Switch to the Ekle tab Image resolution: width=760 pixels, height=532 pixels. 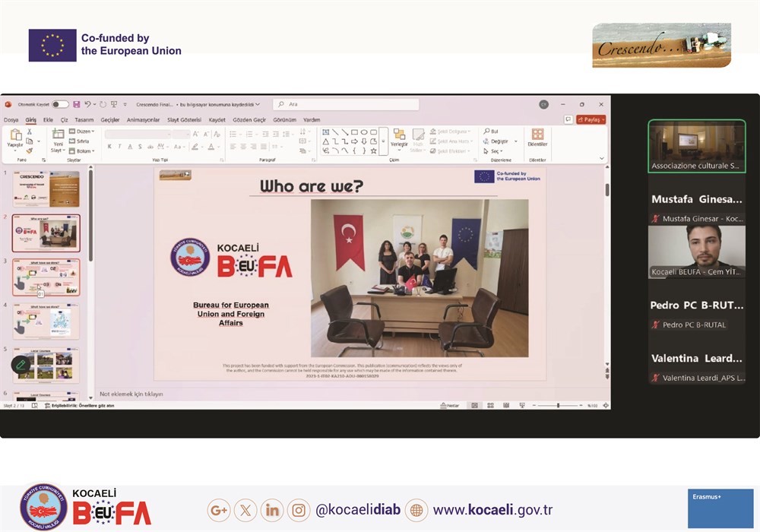pos(48,119)
